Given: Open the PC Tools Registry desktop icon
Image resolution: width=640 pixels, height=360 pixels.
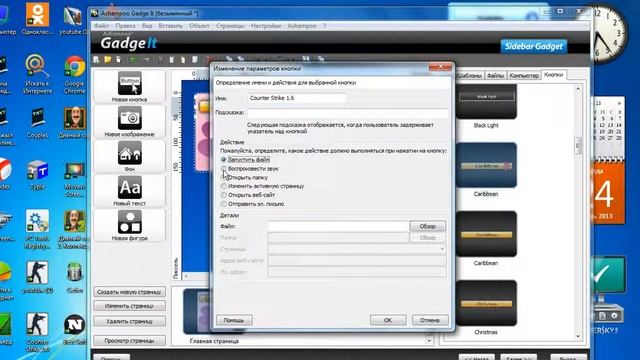Looking at the screenshot, I should coord(37,229).
